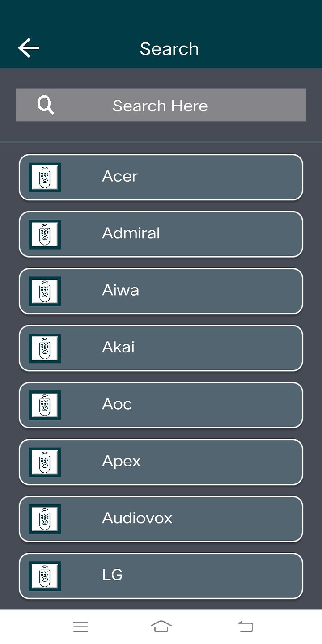
Task: Choose the Admiral brand name
Action: [x=131, y=233]
